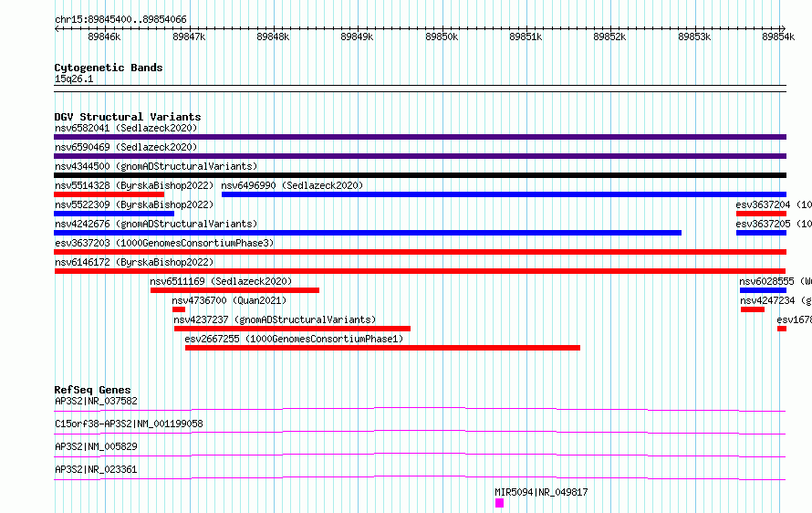Click nsv4736700 (Quan2021) label
Screen dimensions: 812x513
point(229,300)
